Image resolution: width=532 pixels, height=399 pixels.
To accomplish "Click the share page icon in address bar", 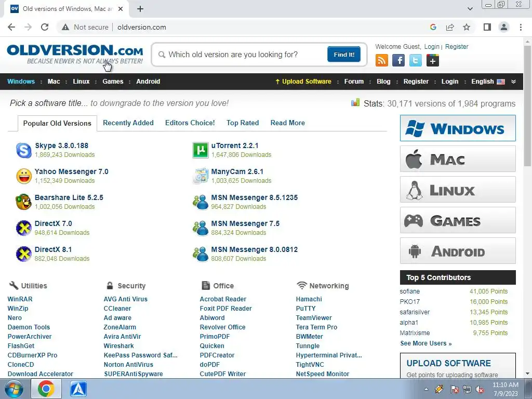I will pyautogui.click(x=450, y=27).
